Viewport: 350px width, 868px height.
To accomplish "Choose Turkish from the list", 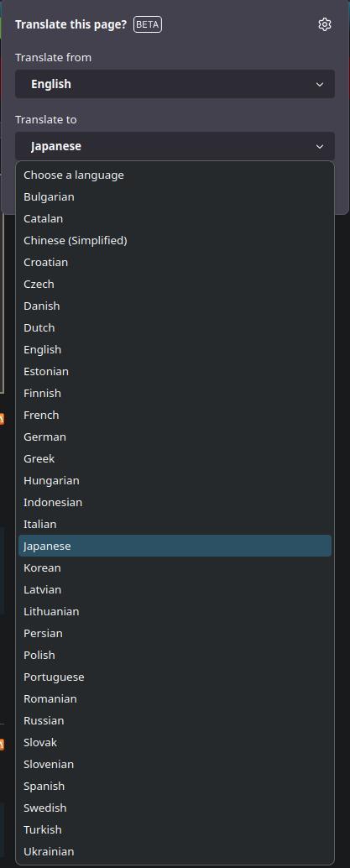I will coord(175,829).
